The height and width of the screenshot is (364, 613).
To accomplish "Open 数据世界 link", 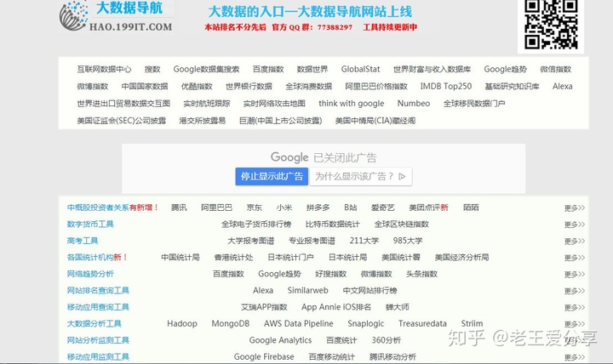I will [312, 69].
